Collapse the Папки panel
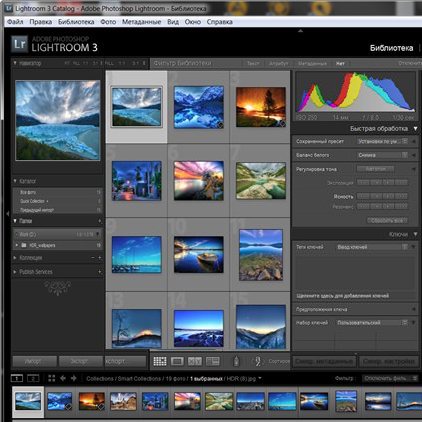The height and width of the screenshot is (422, 422). point(15,221)
